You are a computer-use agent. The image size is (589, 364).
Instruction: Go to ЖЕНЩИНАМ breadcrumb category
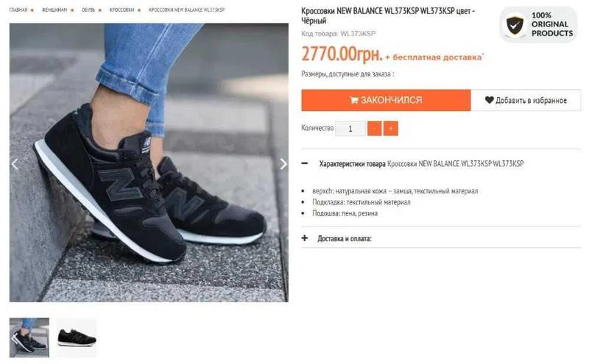point(54,10)
